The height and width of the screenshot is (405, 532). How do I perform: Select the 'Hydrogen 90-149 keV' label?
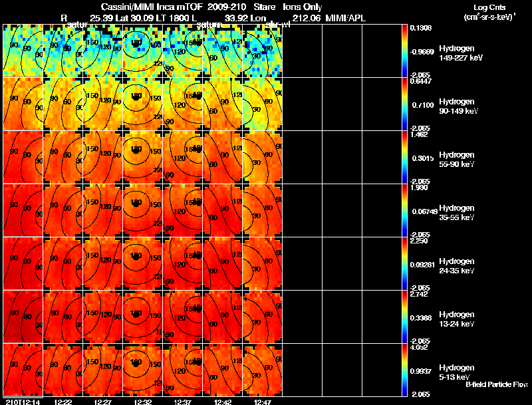pyautogui.click(x=459, y=106)
